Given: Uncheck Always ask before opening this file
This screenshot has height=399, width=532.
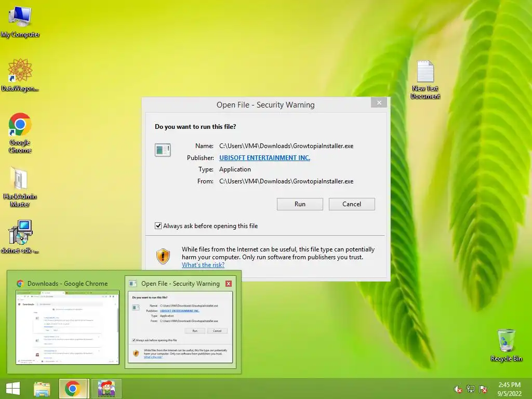Looking at the screenshot, I should click(158, 226).
